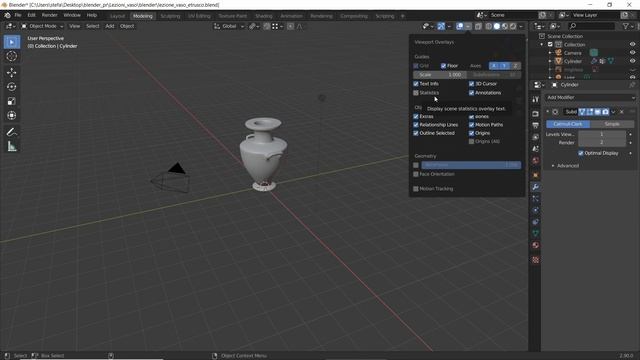This screenshot has width=640, height=360.
Task: Open the Tool properties tab icon
Action: 536,100
